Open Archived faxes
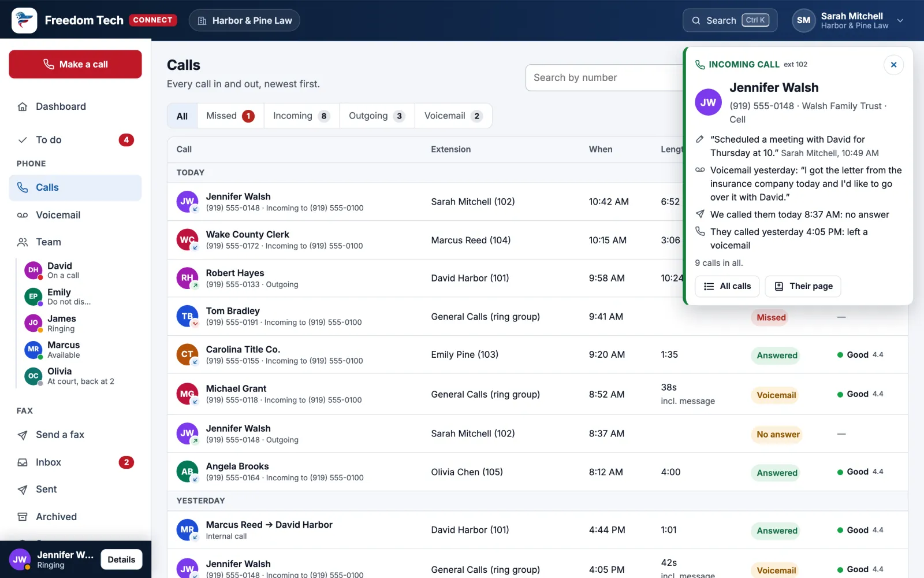 point(75,517)
